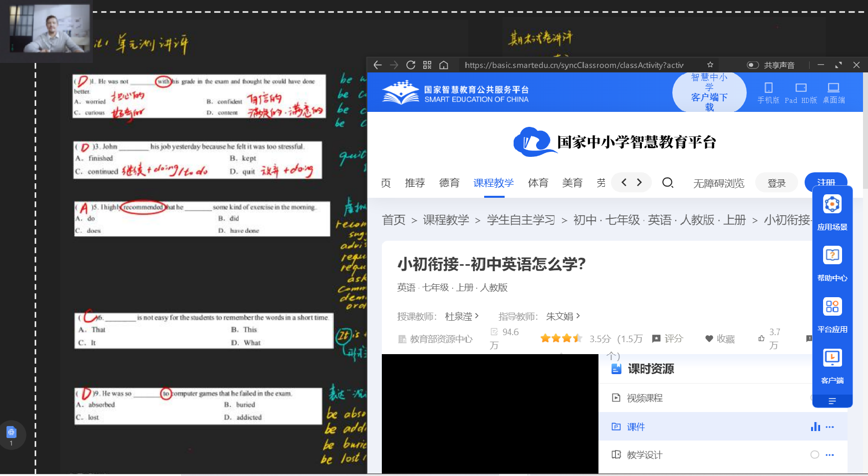
Task: Click the 课时资源 header book icon
Action: tap(616, 369)
